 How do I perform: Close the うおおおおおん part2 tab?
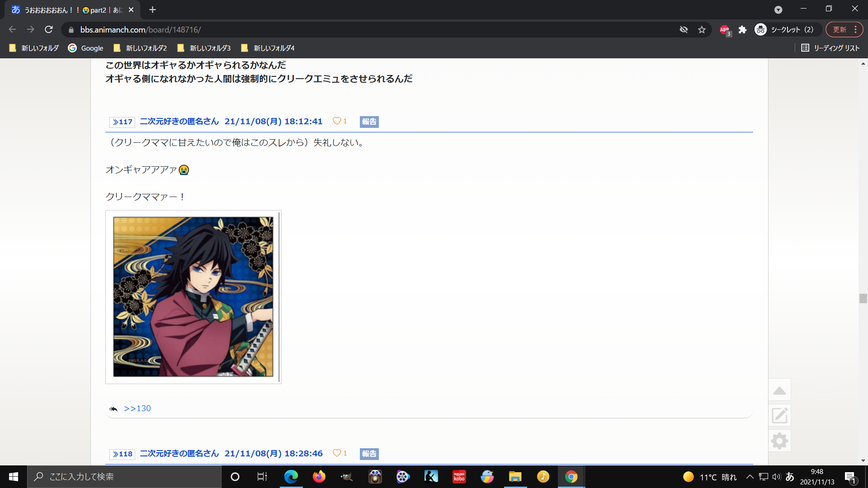tap(131, 9)
